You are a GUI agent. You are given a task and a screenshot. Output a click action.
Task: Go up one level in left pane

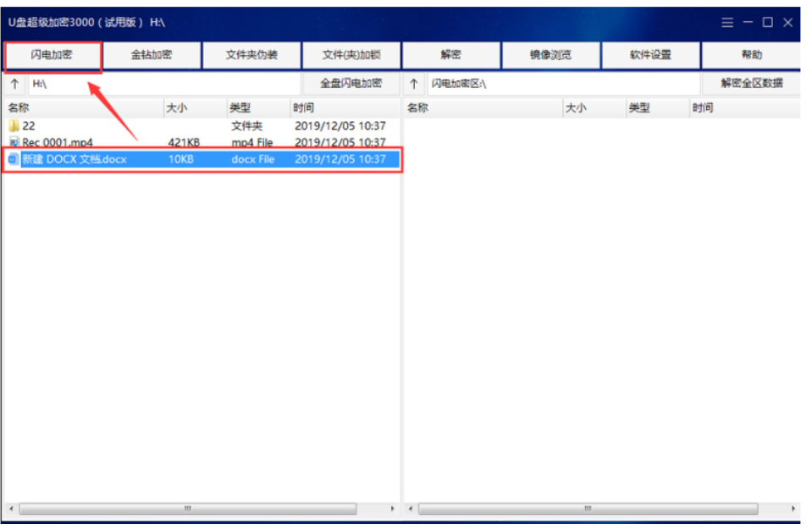(x=14, y=84)
